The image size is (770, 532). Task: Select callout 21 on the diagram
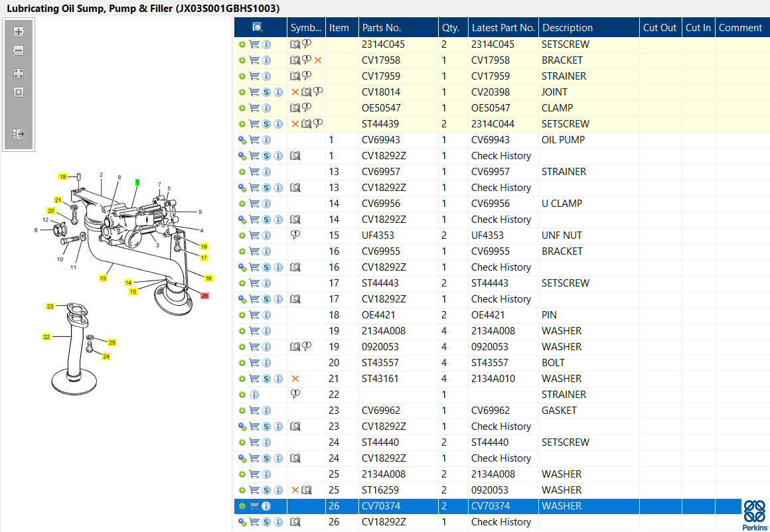(58, 200)
